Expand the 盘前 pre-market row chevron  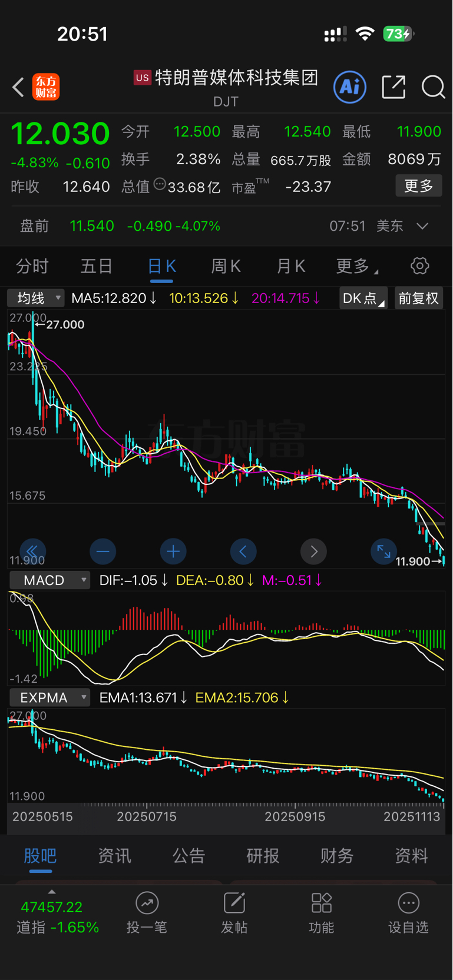(x=422, y=226)
